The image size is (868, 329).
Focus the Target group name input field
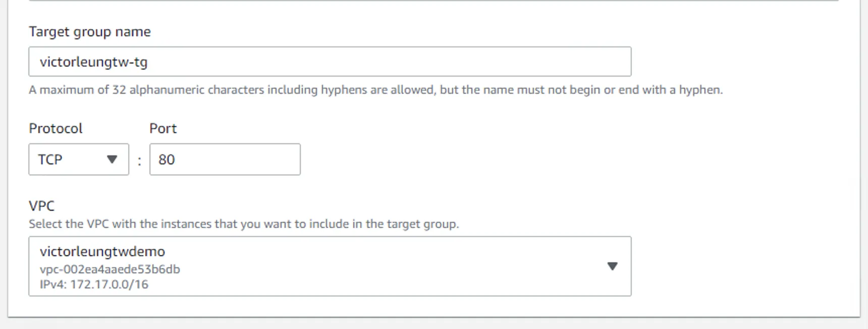point(330,62)
